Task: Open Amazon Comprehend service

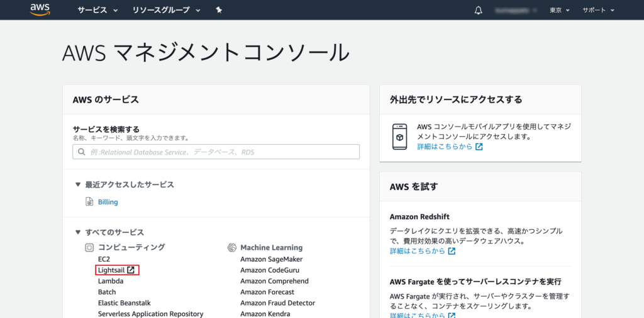Action: 274,281
